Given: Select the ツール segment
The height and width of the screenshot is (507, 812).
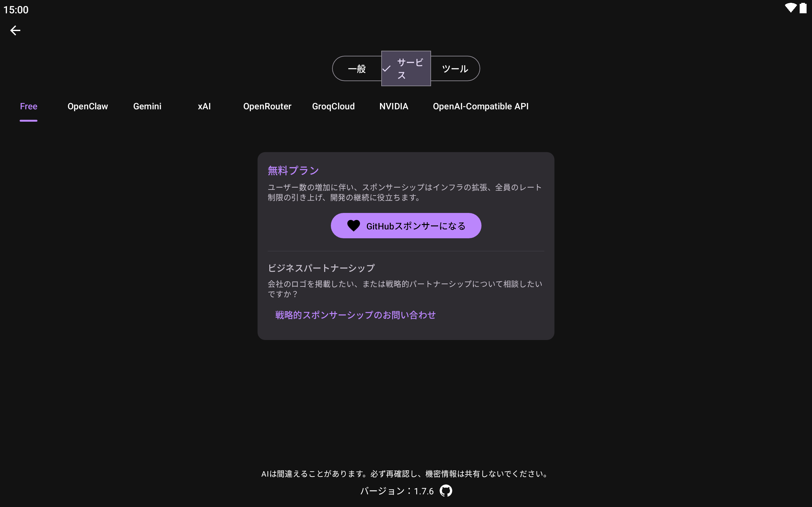Looking at the screenshot, I should pyautogui.click(x=455, y=69).
